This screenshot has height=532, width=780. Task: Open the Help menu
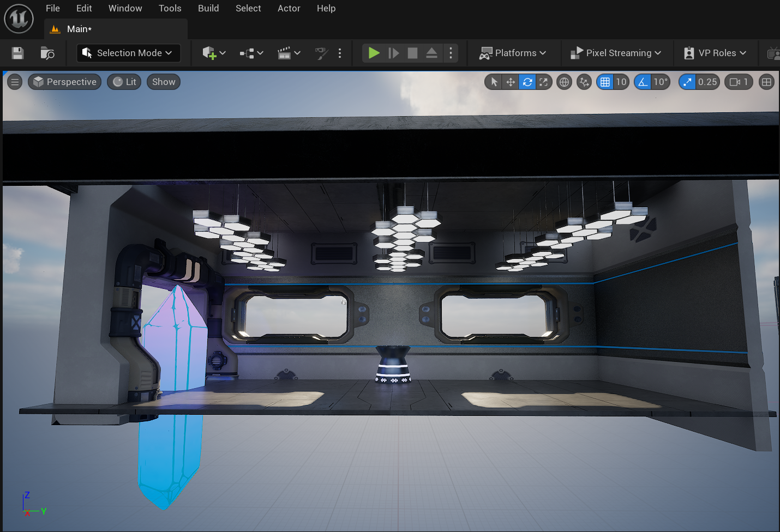[x=326, y=8]
